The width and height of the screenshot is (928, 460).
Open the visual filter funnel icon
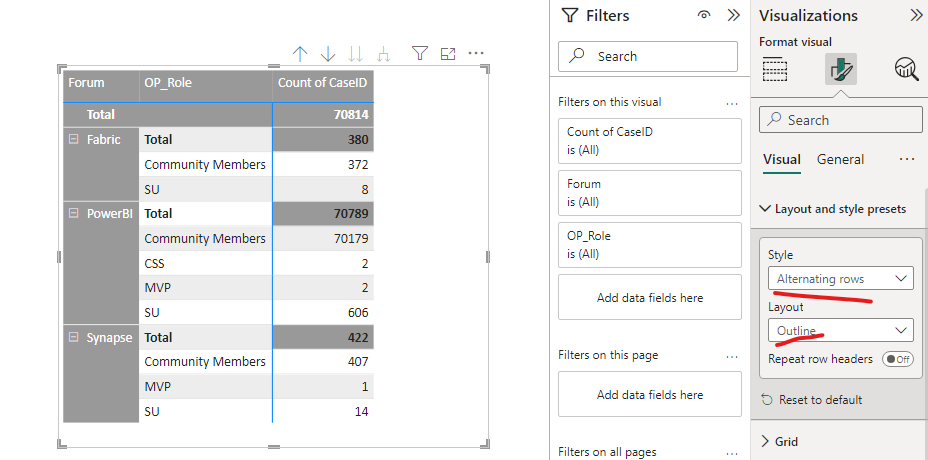[420, 54]
